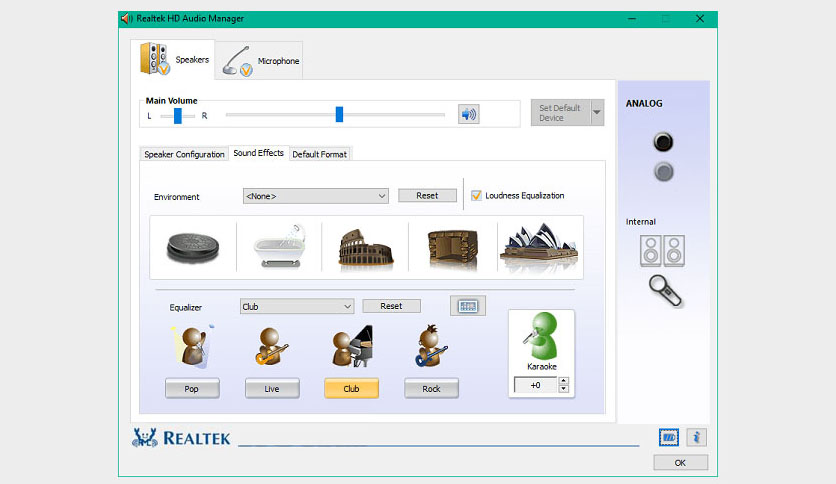Increase Karaoke key with up arrow
836x484 pixels.
click(564, 381)
